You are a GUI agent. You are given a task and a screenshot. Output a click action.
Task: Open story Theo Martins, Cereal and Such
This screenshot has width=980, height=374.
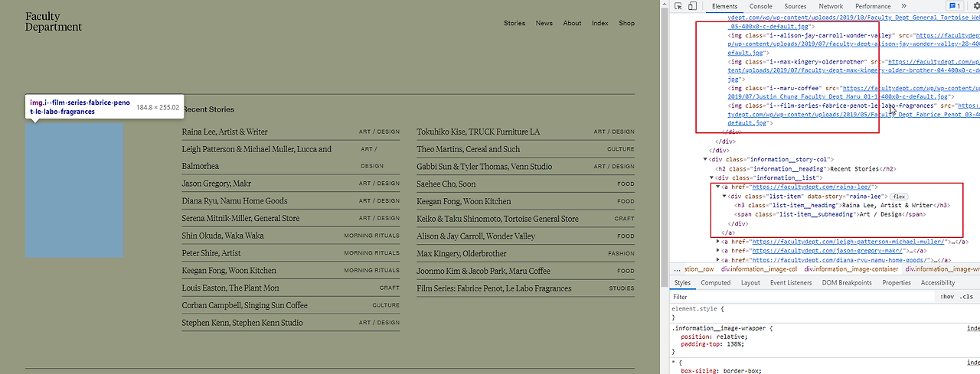coord(525,149)
